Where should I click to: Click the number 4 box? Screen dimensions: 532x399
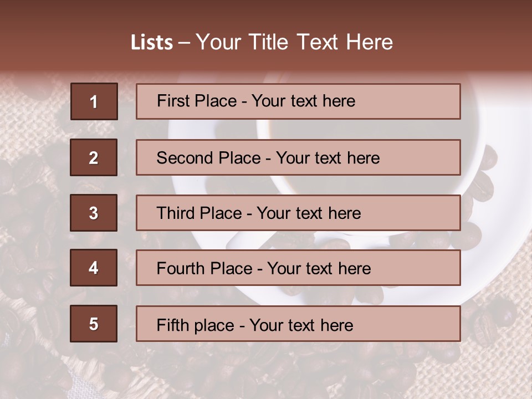coord(94,268)
